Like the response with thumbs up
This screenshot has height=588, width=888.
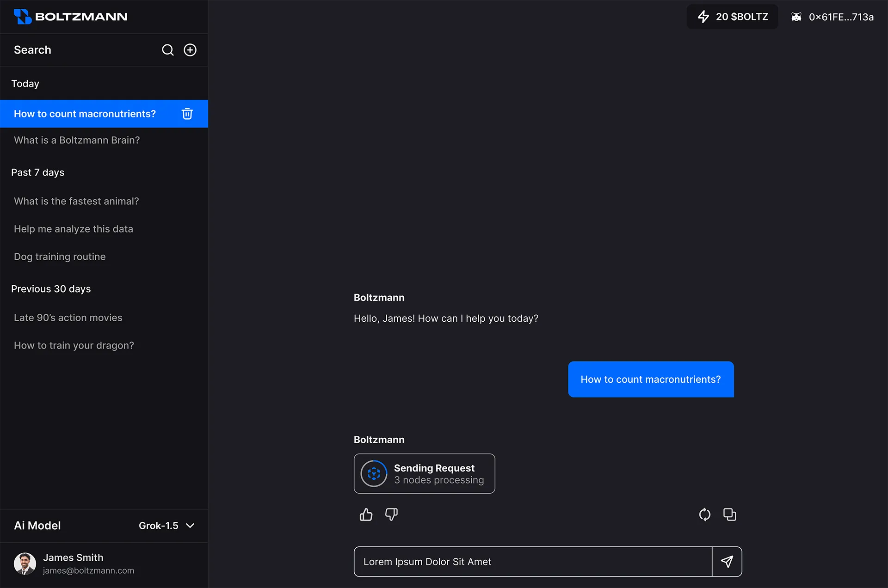366,514
